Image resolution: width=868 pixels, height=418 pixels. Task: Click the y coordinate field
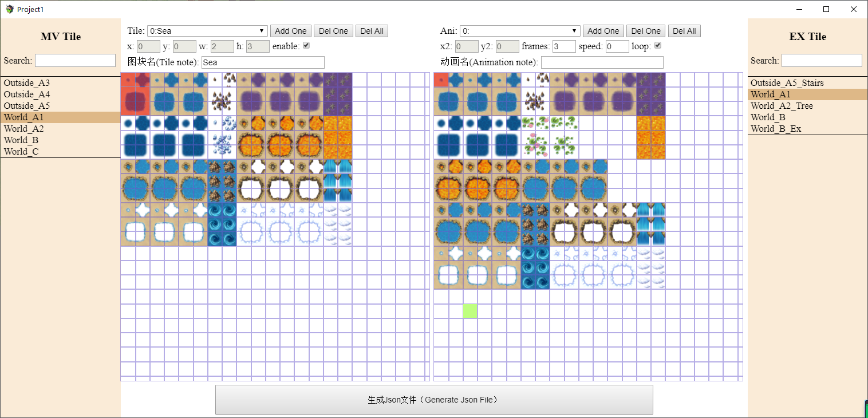tap(184, 46)
